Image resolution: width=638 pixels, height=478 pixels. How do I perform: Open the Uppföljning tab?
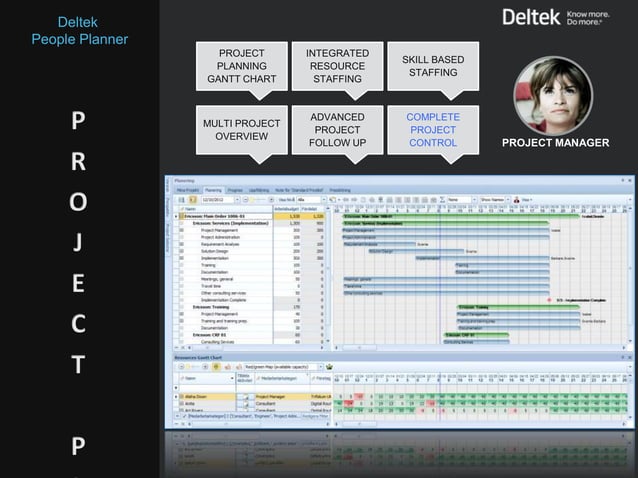(259, 190)
